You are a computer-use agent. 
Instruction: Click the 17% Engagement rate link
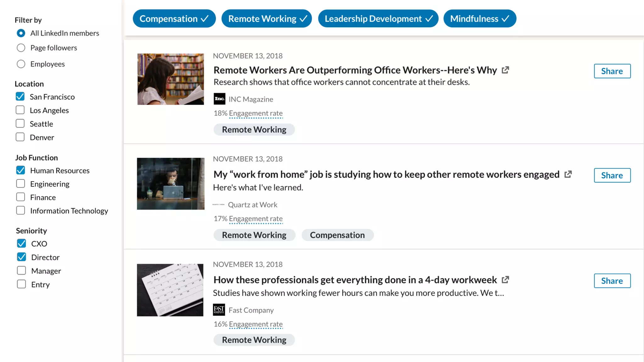coord(256,219)
